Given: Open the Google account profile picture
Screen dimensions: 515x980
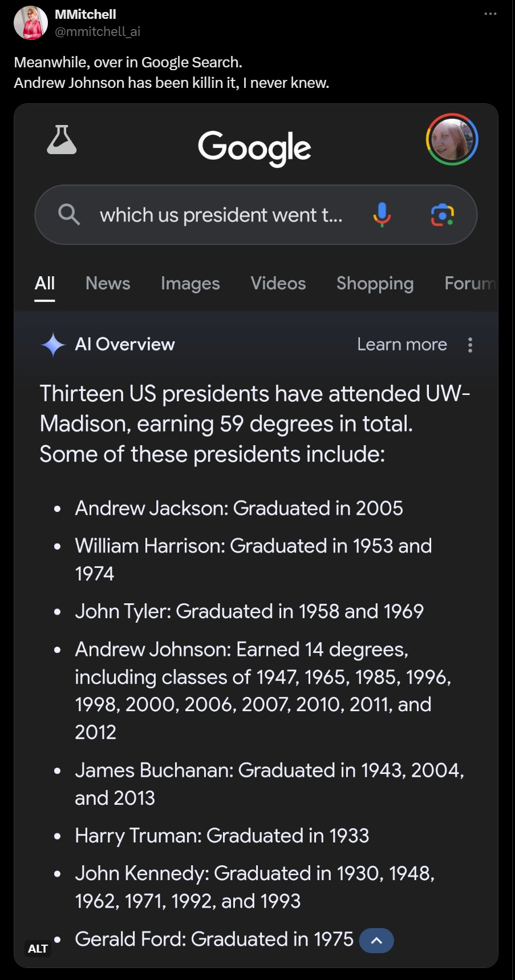Looking at the screenshot, I should coord(452,139).
